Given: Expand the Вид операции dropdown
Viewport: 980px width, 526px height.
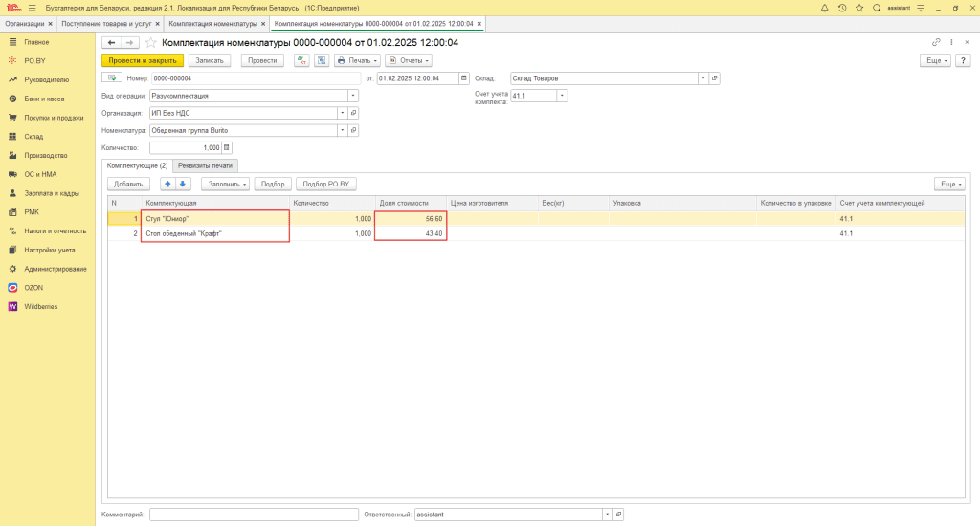Looking at the screenshot, I should [353, 96].
